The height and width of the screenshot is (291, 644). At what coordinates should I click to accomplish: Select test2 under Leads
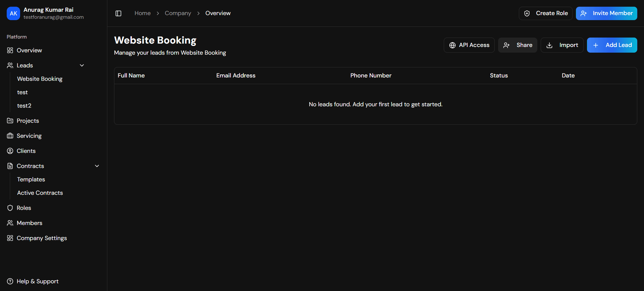pyautogui.click(x=24, y=106)
